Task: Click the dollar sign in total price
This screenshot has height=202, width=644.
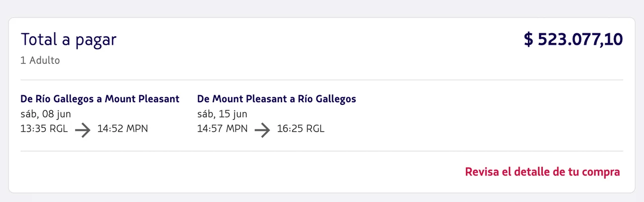Action: click(x=528, y=39)
